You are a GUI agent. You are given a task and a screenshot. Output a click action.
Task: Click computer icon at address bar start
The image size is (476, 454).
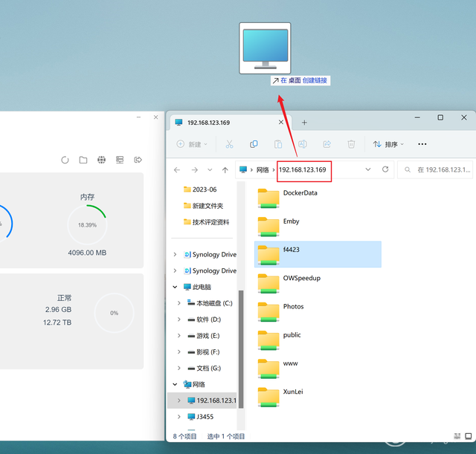pos(243,169)
